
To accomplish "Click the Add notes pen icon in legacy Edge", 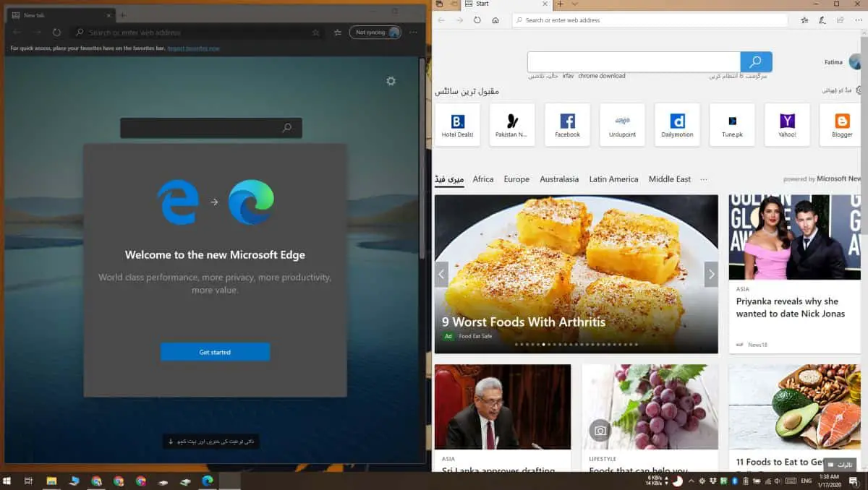I will click(822, 20).
